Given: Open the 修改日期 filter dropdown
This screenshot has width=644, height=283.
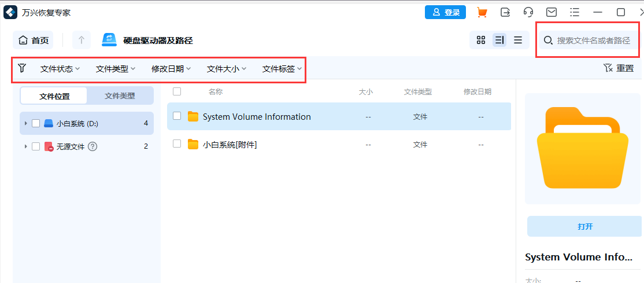Looking at the screenshot, I should tap(171, 69).
